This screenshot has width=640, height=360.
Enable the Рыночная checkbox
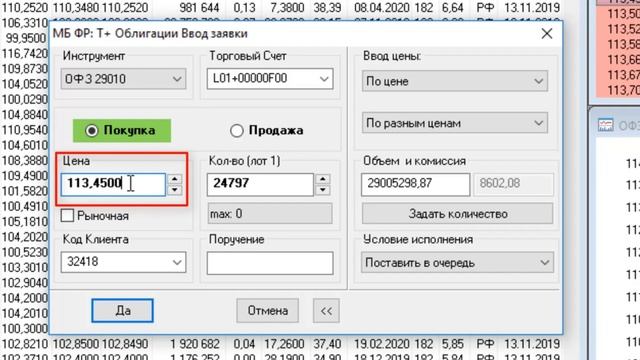(67, 216)
